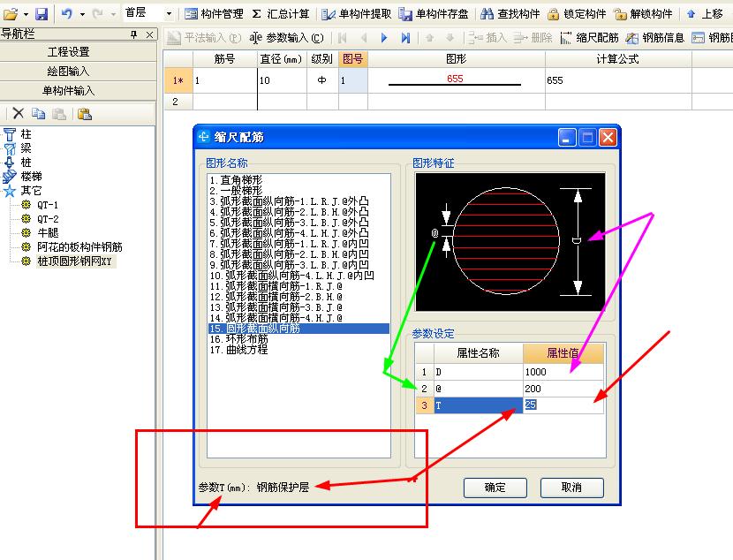This screenshot has width=733, height=560.
Task: Select 1.直角梯形 in shape list
Action: click(236, 180)
